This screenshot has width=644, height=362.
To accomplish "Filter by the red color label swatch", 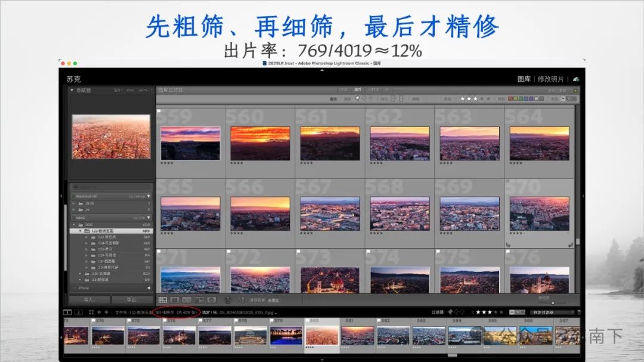I will pos(510,98).
